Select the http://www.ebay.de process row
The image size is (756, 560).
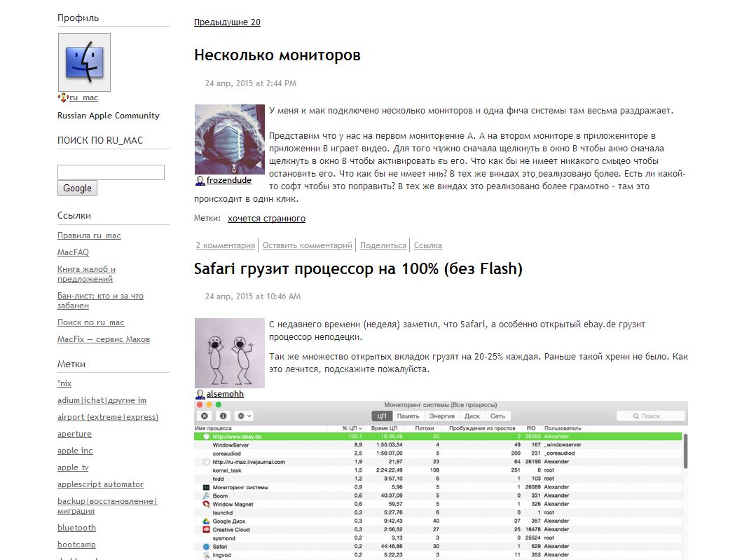point(439,437)
